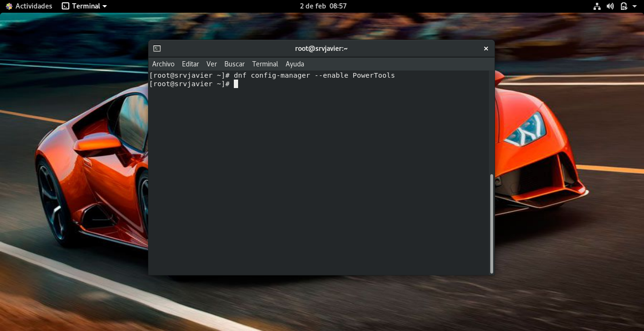Image resolution: width=644 pixels, height=331 pixels.
Task: Open the Editar menu
Action: click(x=190, y=64)
